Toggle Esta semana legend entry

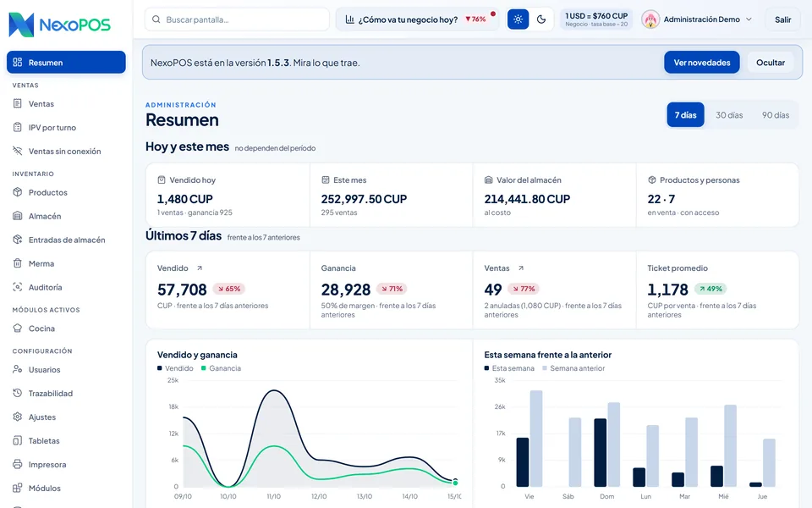click(509, 368)
